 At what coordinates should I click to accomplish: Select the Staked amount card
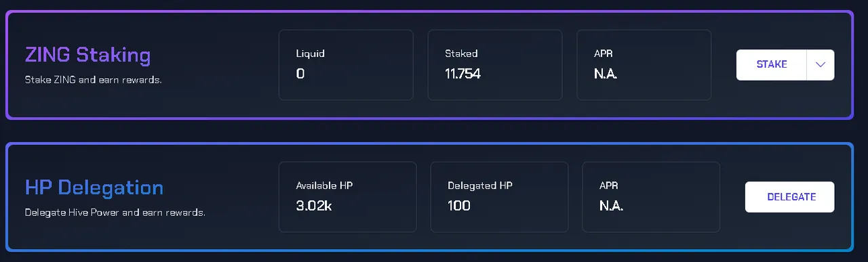coord(495,65)
